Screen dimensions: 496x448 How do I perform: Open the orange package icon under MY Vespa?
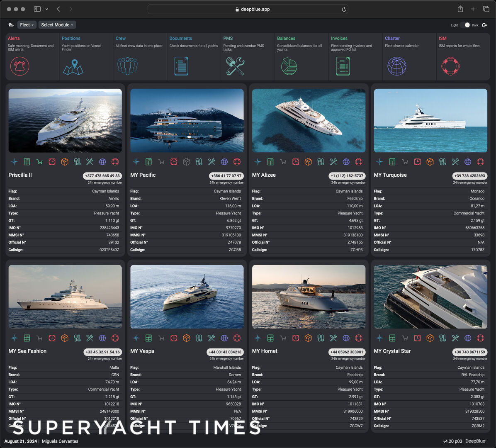tap(186, 338)
